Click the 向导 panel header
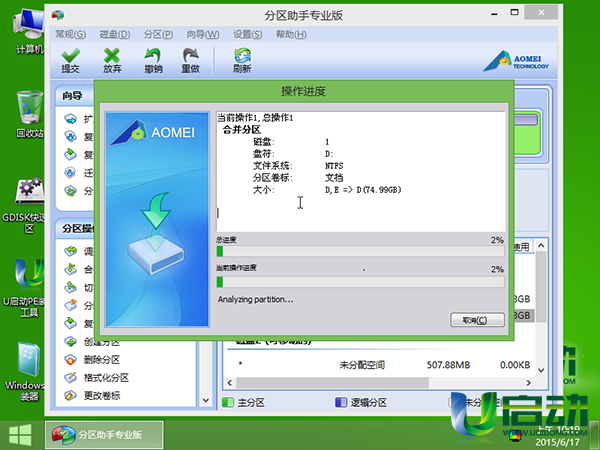This screenshot has height=450, width=600. click(75, 96)
